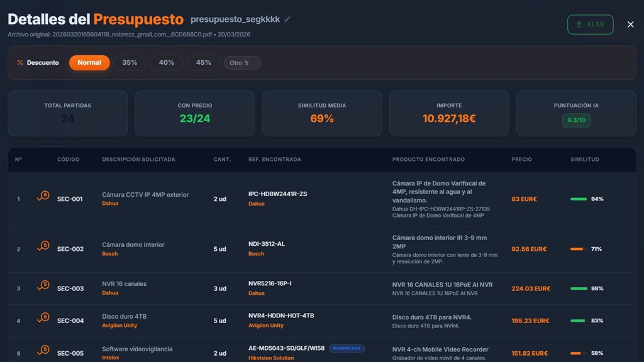Image resolution: width=644 pixels, height=362 pixels.
Task: Select the percent Descuento icon
Action: [x=21, y=62]
